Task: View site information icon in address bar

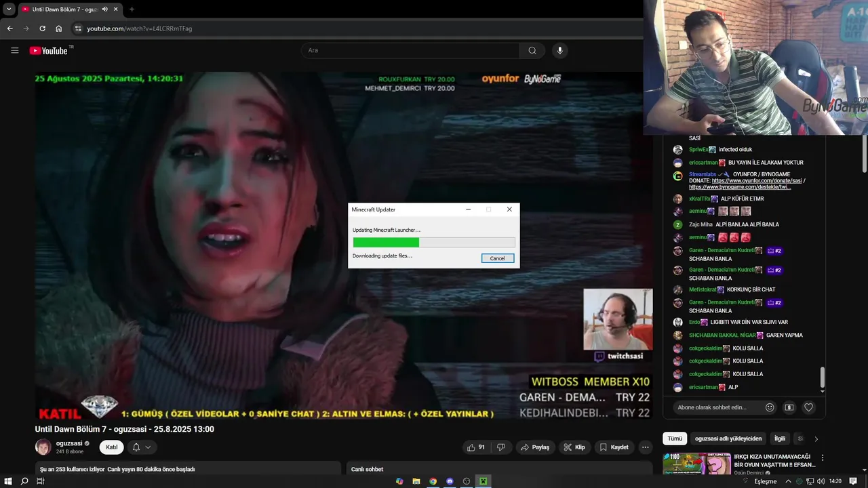Action: coord(78,28)
